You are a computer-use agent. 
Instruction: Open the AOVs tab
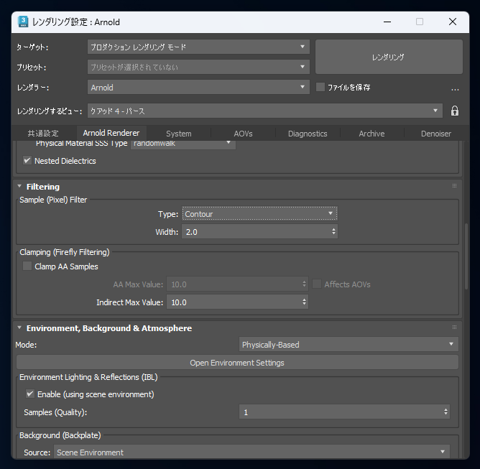click(243, 134)
